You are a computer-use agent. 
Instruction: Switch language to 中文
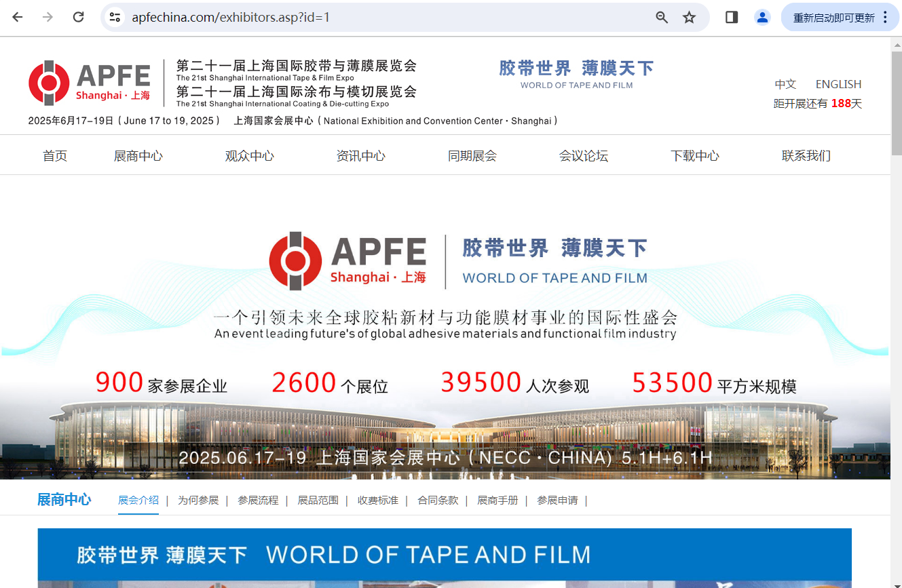coord(785,84)
